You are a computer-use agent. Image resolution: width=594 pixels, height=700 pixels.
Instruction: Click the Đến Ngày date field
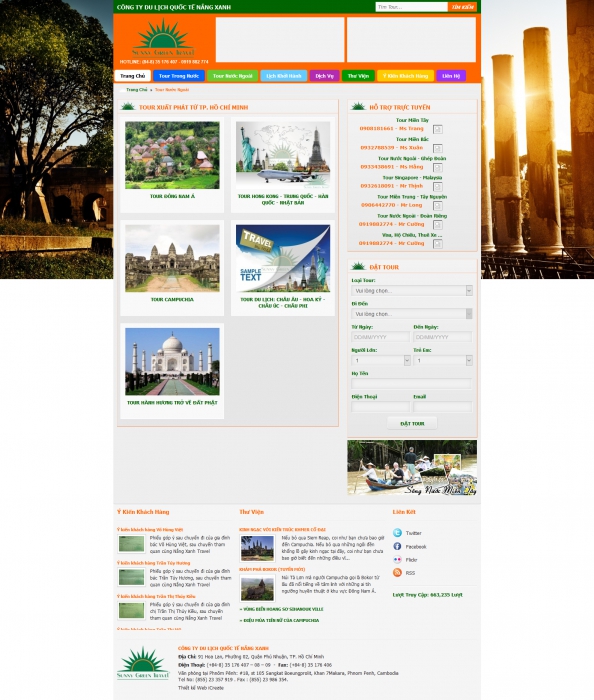point(442,337)
